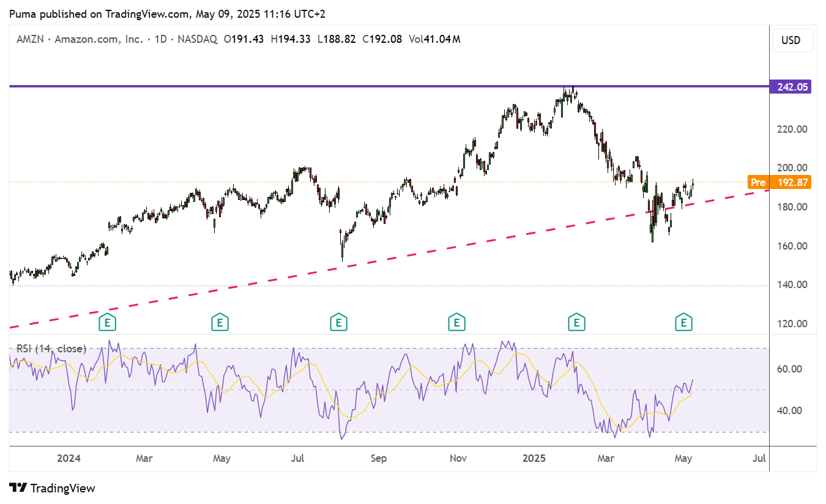Click the TradingView logo at the bottom

53,488
